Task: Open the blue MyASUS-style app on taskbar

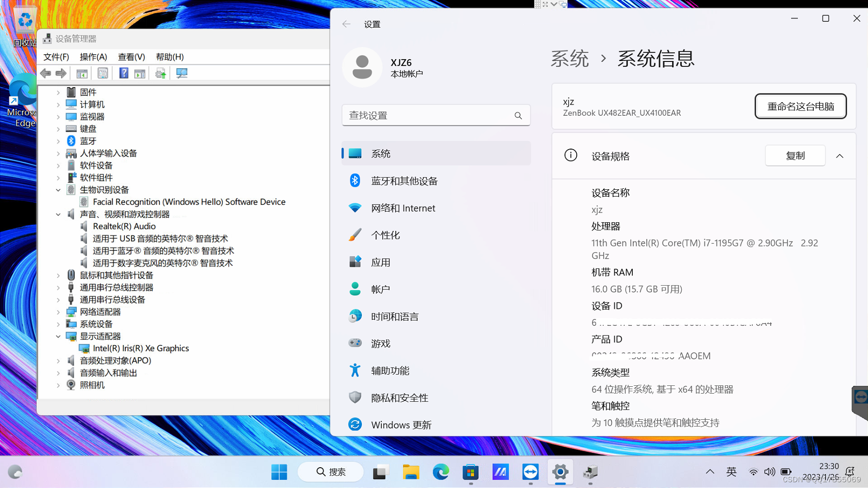Action: [x=500, y=472]
